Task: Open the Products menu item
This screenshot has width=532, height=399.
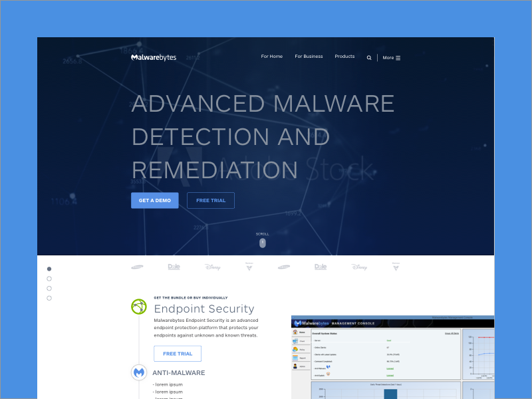Action: (344, 57)
